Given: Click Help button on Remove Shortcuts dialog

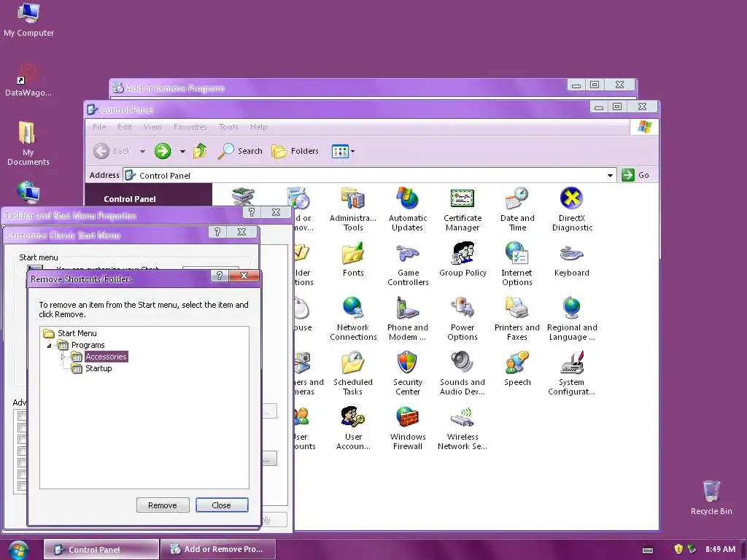Looking at the screenshot, I should point(219,276).
